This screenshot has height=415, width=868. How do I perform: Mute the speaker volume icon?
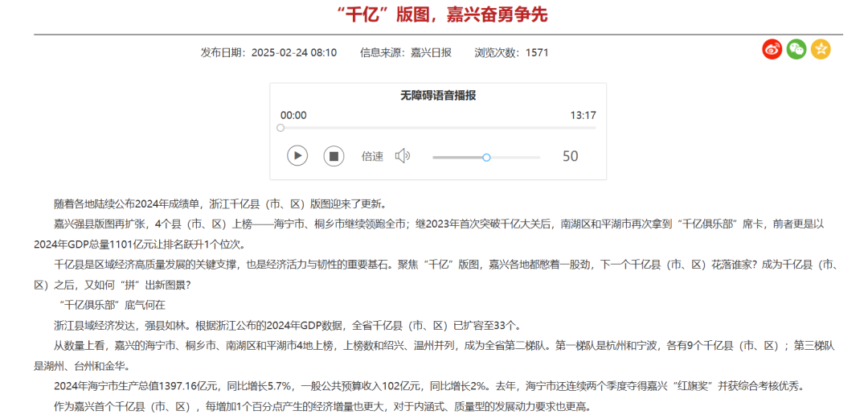coord(403,156)
